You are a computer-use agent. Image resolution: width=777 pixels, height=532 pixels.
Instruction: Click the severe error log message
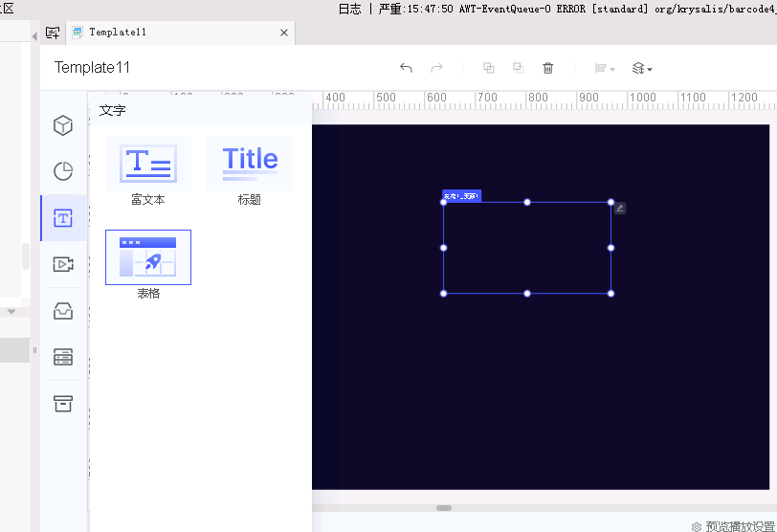[x=577, y=9]
